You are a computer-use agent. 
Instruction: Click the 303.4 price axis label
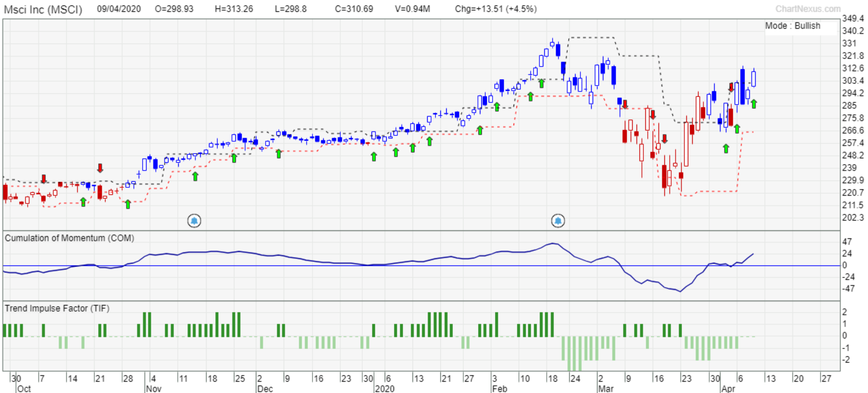pos(853,81)
